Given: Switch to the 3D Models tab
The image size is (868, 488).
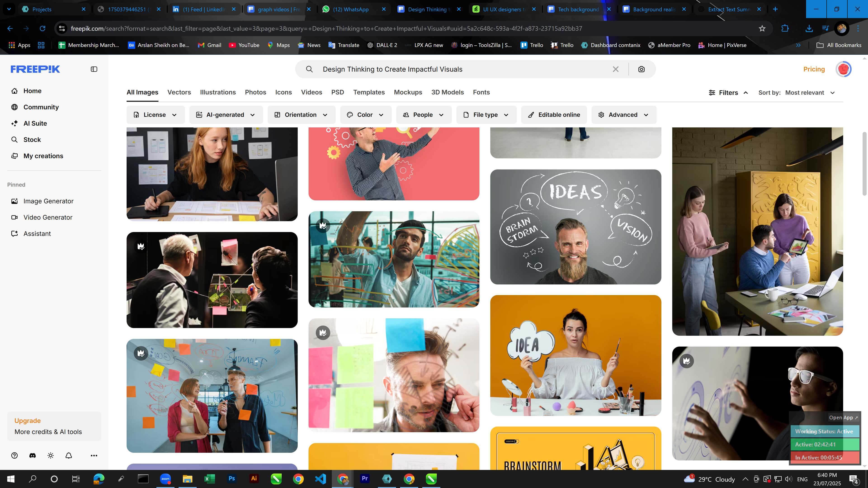Looking at the screenshot, I should [448, 92].
